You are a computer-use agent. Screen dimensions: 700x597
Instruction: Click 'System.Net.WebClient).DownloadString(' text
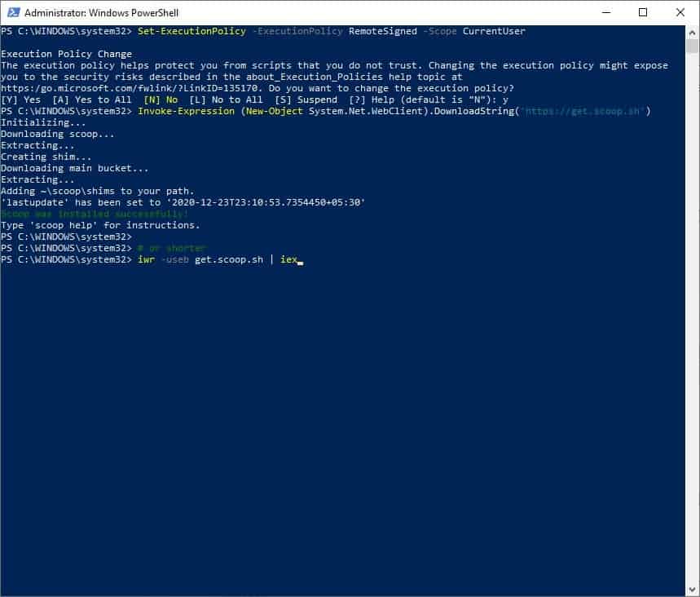(x=414, y=111)
